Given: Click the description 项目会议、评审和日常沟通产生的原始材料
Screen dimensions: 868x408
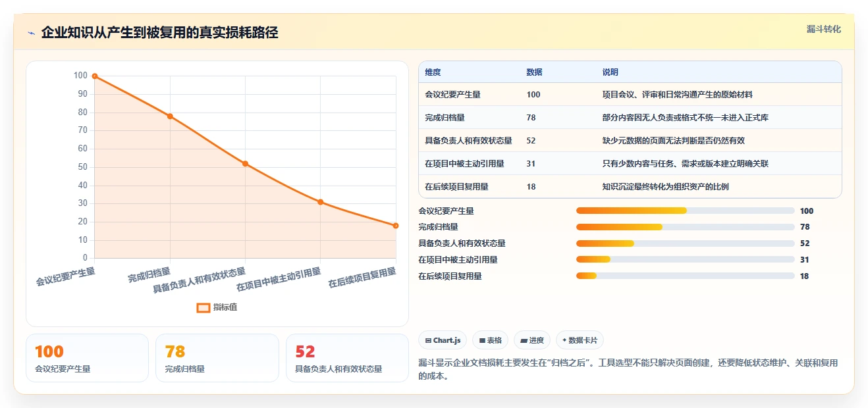Looking at the screenshot, I should tap(678, 95).
